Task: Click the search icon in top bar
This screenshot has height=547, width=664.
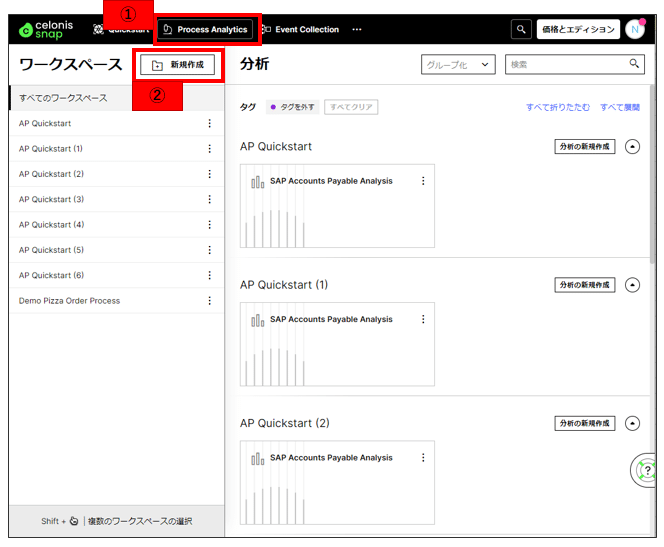Action: click(521, 29)
